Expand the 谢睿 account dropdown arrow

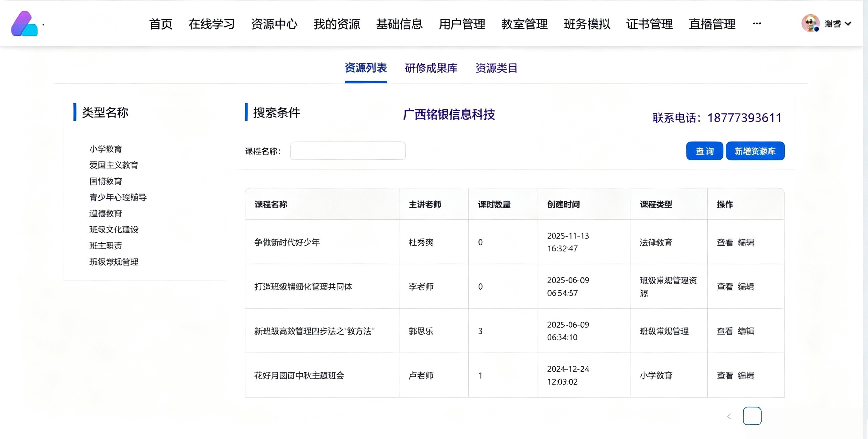(x=848, y=24)
